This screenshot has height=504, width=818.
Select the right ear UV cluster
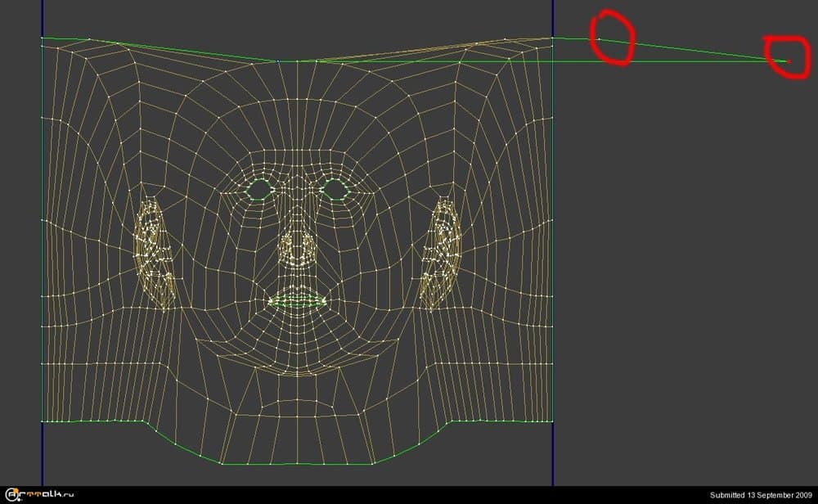(x=441, y=254)
